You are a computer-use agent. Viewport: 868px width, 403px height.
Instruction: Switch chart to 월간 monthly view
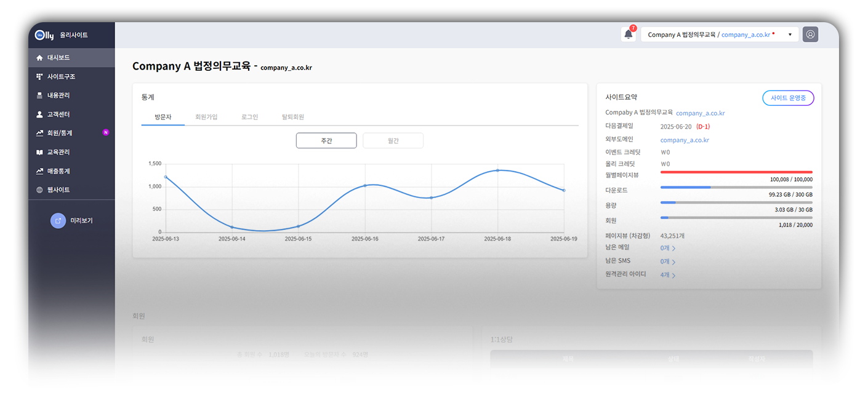click(393, 141)
